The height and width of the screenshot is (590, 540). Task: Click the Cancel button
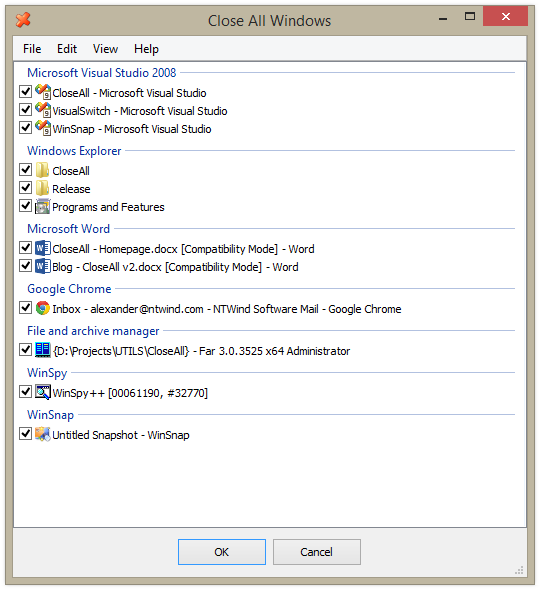pos(316,552)
